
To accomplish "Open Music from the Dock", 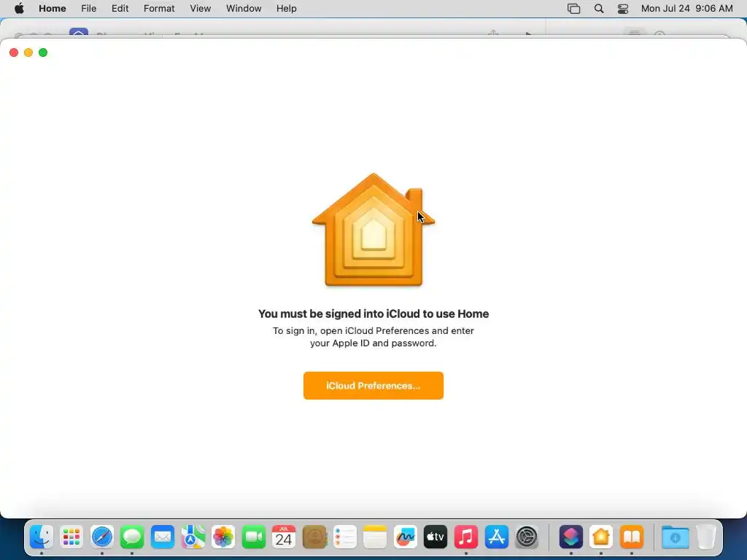I will tap(466, 537).
